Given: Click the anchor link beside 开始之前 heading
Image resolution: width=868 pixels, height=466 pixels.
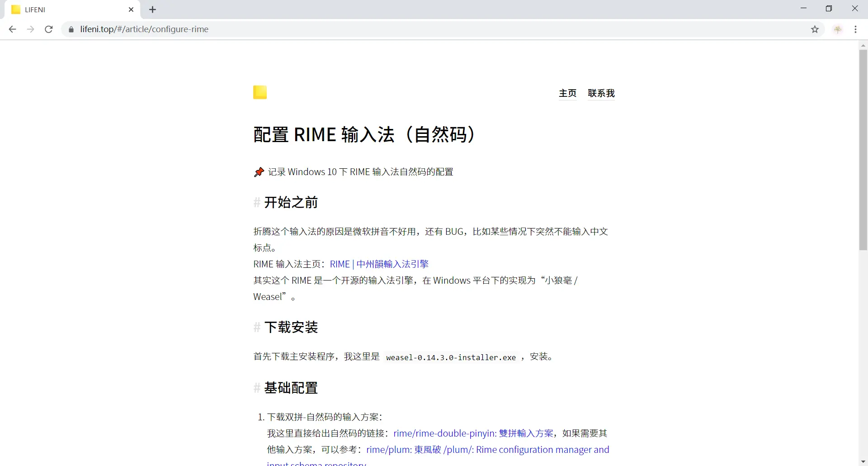Looking at the screenshot, I should pos(256,202).
